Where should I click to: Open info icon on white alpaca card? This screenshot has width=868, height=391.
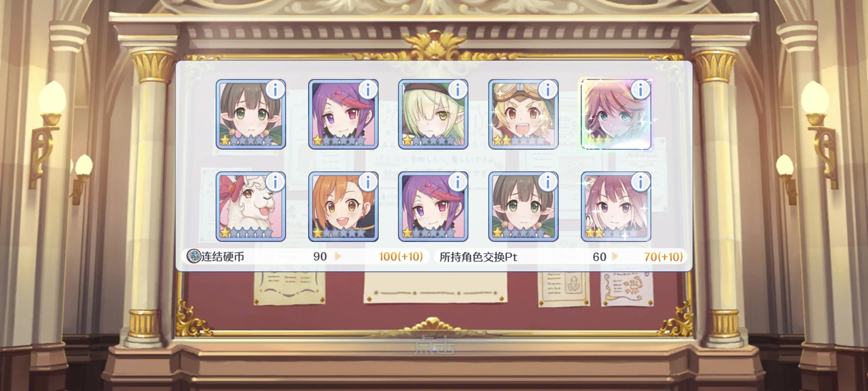point(275,182)
